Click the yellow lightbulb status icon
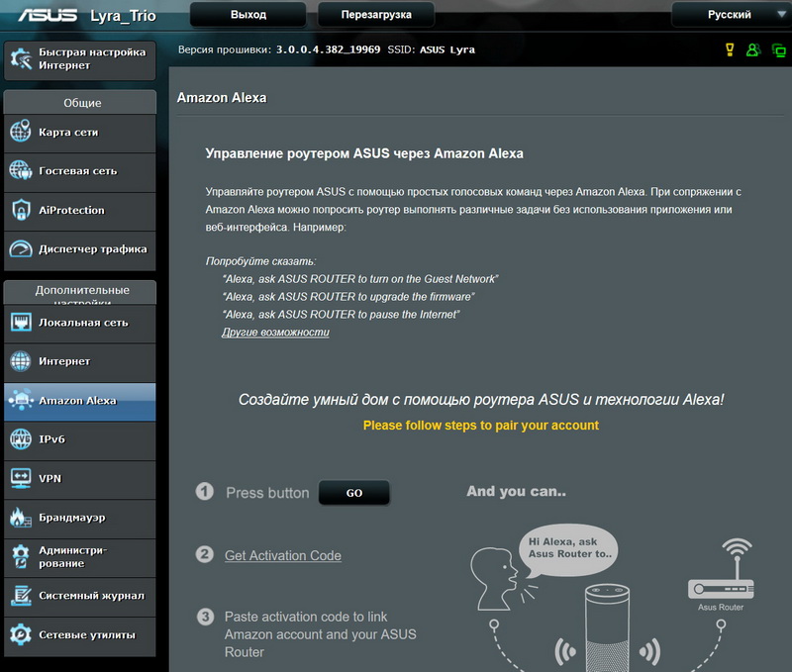Viewport: 792px width, 672px height. click(730, 49)
